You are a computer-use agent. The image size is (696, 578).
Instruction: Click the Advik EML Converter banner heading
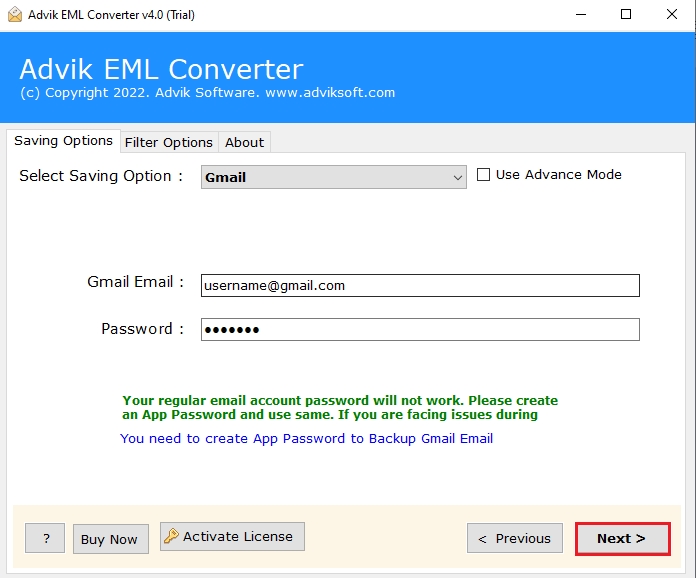point(162,69)
